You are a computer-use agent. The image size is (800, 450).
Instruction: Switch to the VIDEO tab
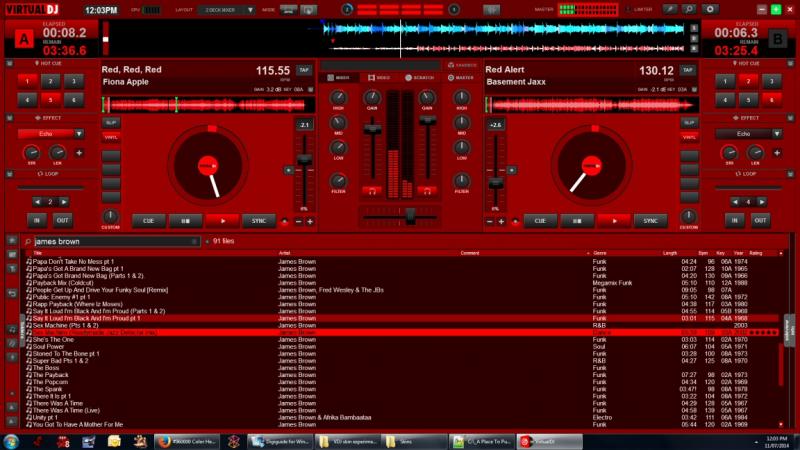point(379,78)
